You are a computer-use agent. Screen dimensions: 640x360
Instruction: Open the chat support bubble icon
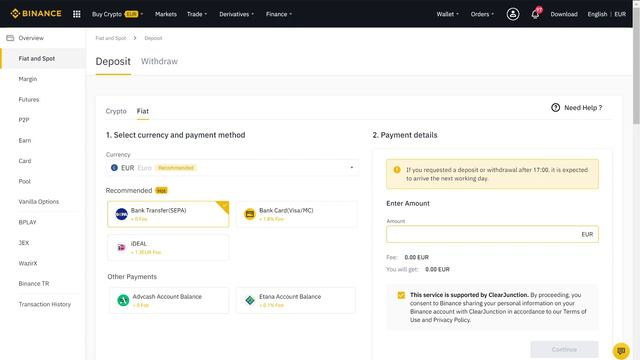pos(621,351)
